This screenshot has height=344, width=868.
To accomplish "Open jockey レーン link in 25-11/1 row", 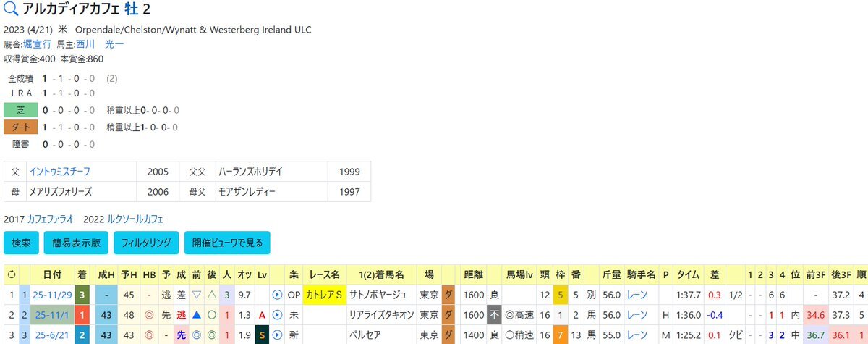I will (x=637, y=316).
